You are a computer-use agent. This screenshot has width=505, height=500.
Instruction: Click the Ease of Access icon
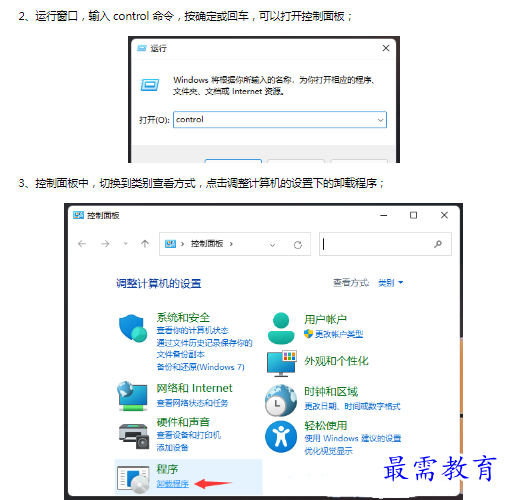[x=281, y=437]
